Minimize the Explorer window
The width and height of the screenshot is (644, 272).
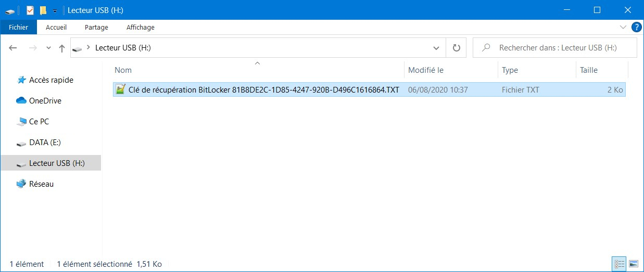(568, 10)
